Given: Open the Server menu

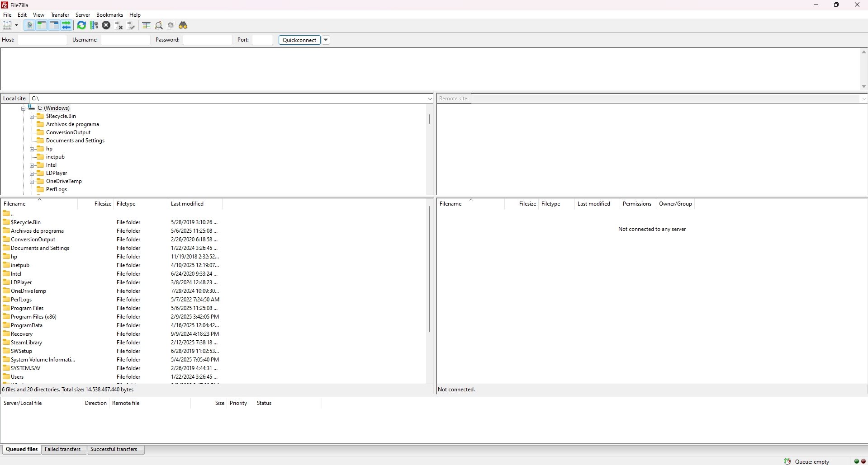Looking at the screenshot, I should (x=83, y=15).
